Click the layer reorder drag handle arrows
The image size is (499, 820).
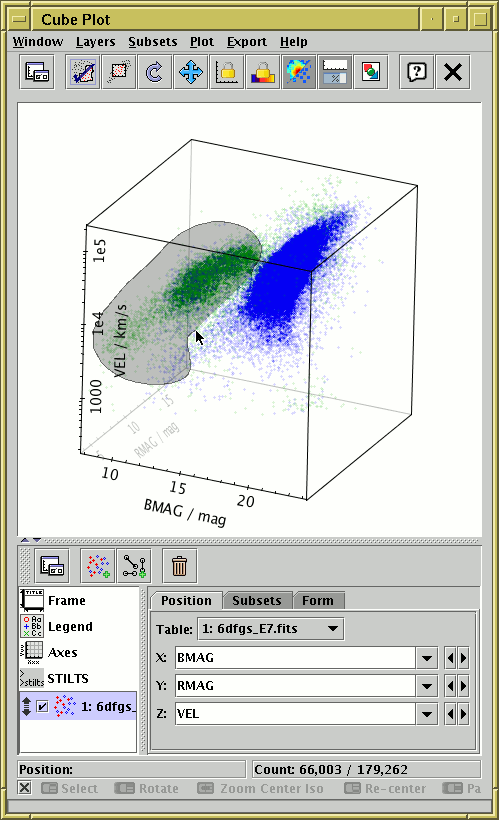[x=27, y=707]
